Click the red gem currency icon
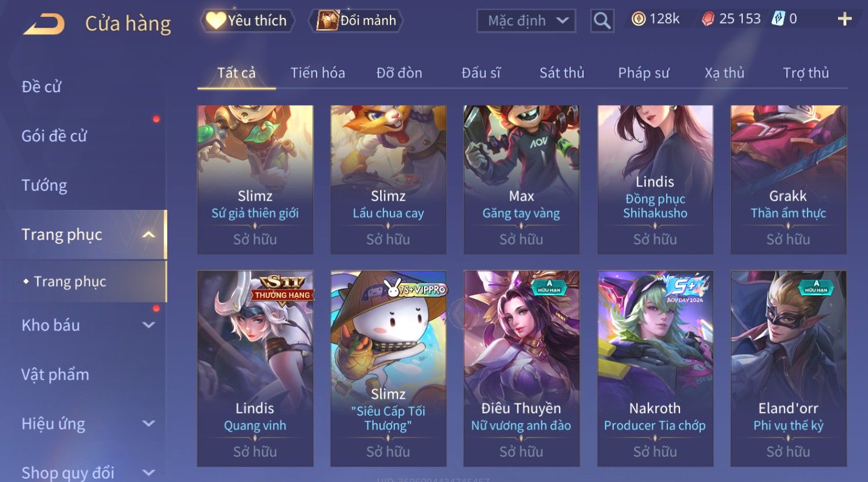This screenshot has width=868, height=482. [x=708, y=19]
